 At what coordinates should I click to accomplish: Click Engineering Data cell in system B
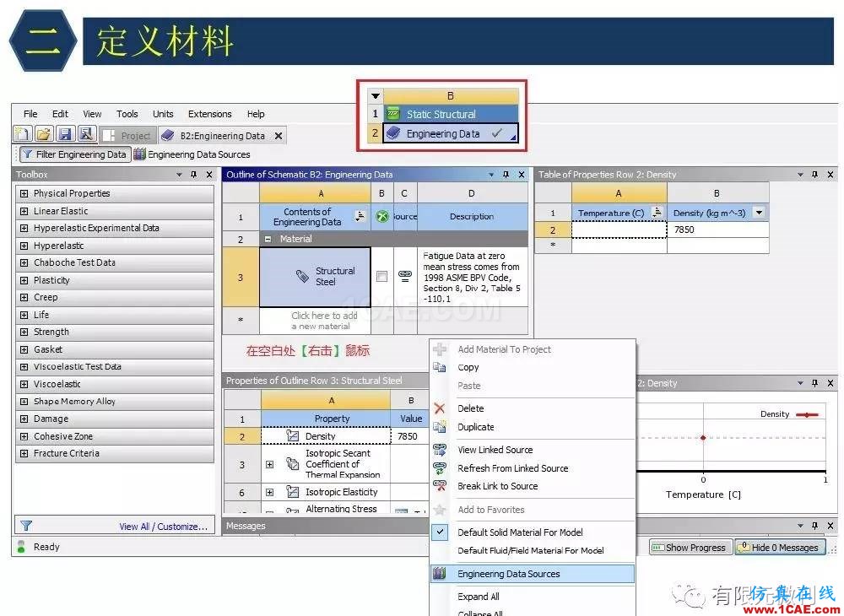(451, 133)
